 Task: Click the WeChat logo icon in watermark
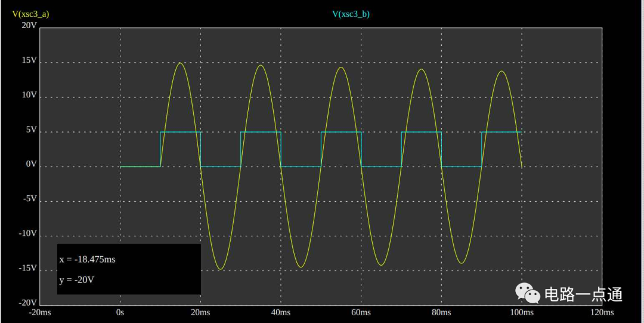click(x=528, y=293)
